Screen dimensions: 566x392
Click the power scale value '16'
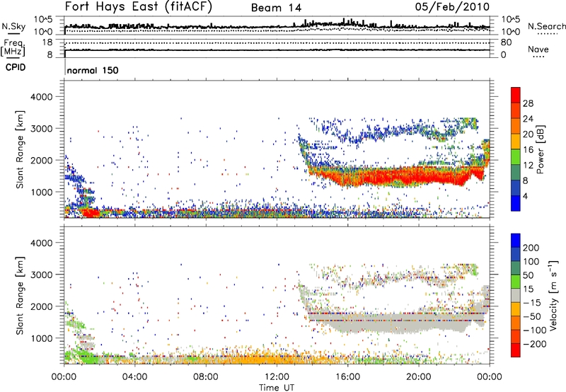point(528,150)
